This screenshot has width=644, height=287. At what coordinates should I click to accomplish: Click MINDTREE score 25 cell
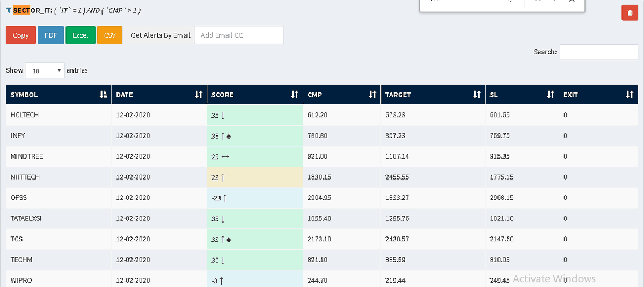click(255, 156)
